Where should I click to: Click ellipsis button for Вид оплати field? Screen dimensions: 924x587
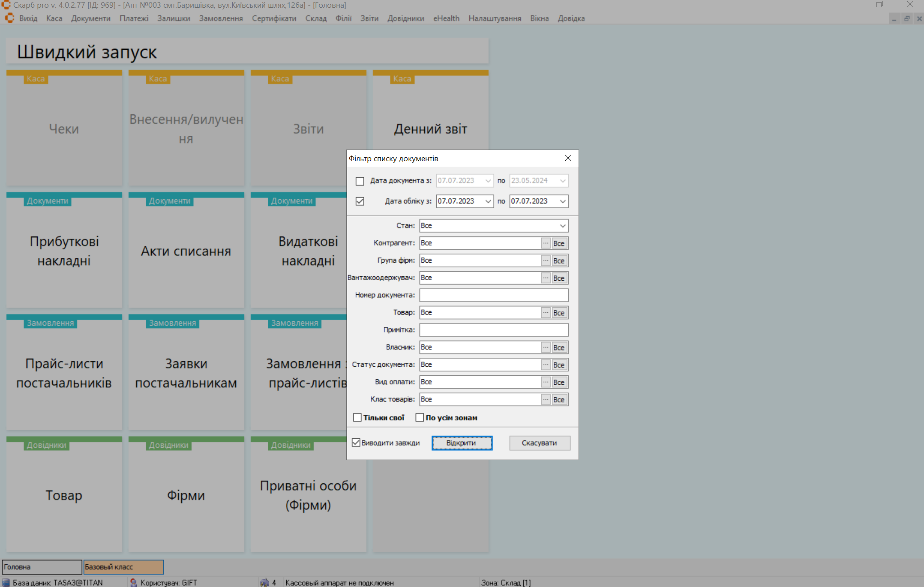point(546,382)
